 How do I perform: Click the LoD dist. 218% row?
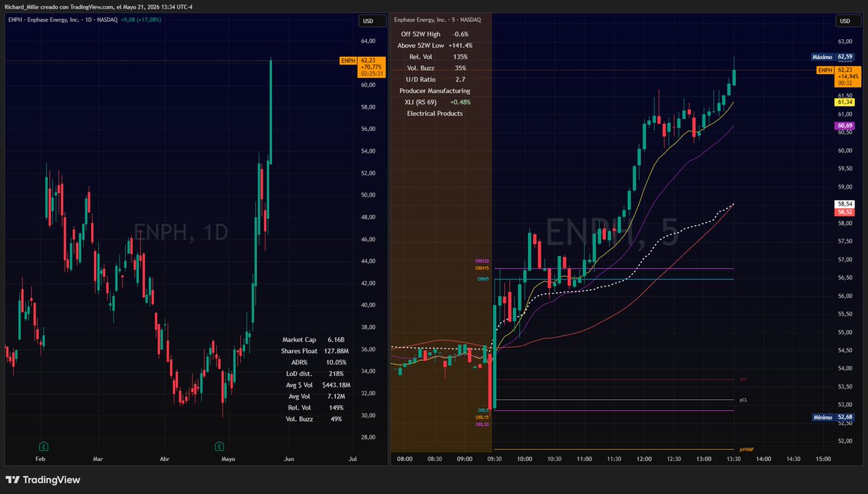pyautogui.click(x=313, y=373)
